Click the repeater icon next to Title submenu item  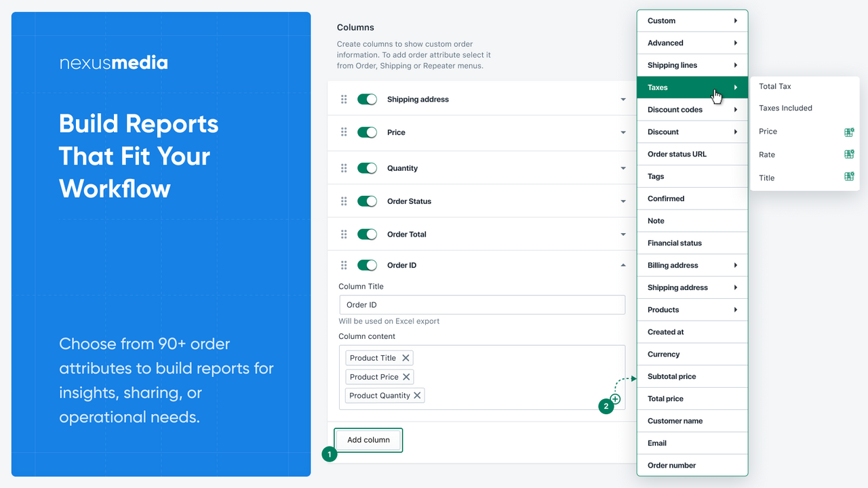pyautogui.click(x=849, y=177)
